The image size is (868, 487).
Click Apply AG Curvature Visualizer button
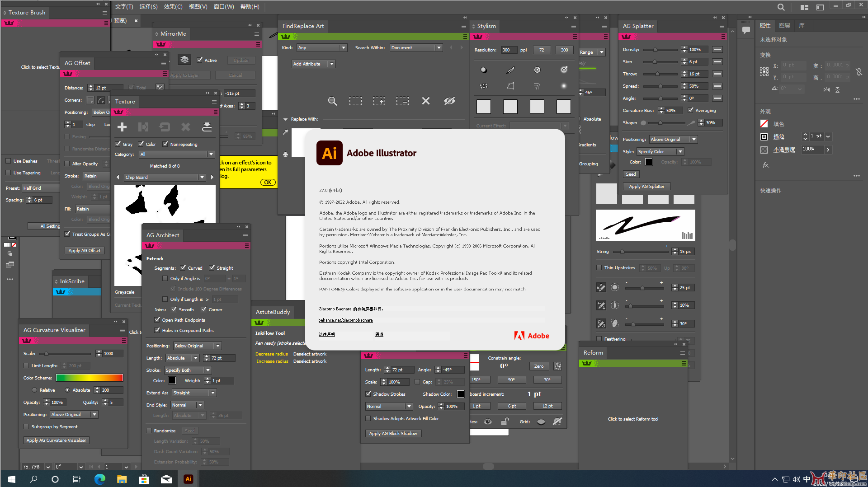point(57,440)
